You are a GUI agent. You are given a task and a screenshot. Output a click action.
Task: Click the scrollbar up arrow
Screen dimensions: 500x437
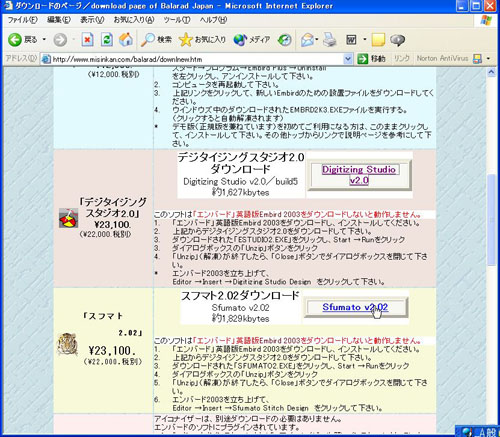[x=492, y=72]
